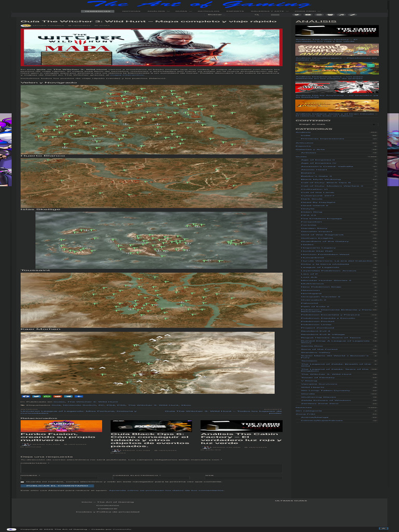Open the Genshin Impact category link
The height and width of the screenshot is (532, 399).
(314, 232)
